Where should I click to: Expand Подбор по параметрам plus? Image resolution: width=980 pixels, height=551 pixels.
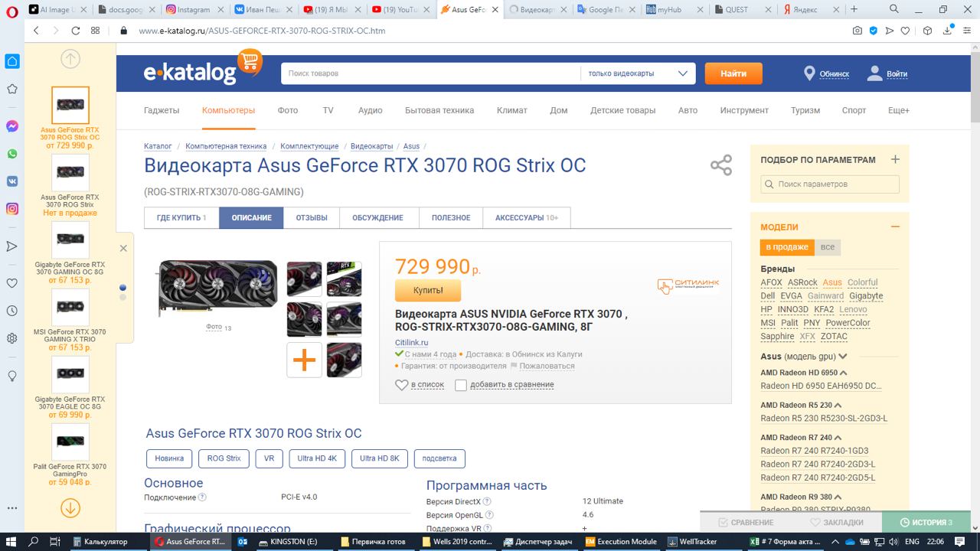pyautogui.click(x=895, y=159)
